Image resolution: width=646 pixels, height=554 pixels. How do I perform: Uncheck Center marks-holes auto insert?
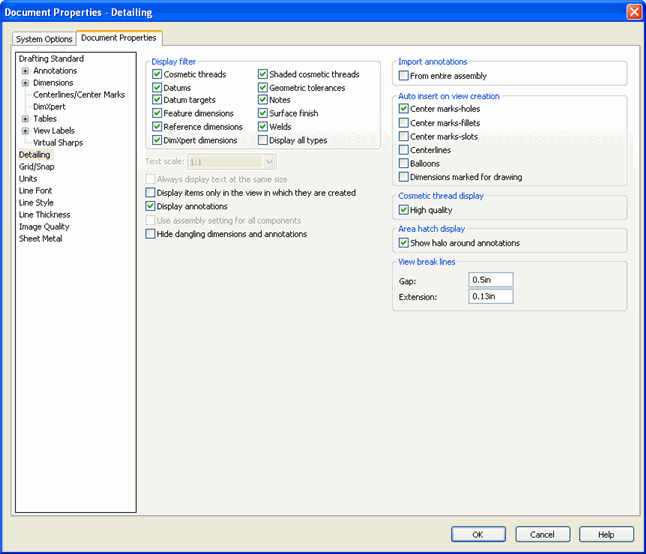pyautogui.click(x=404, y=109)
